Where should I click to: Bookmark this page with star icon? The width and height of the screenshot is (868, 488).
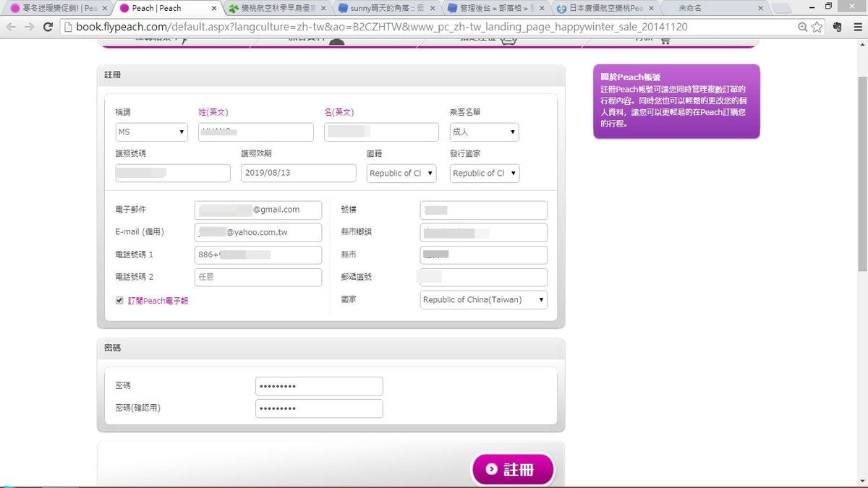(817, 27)
